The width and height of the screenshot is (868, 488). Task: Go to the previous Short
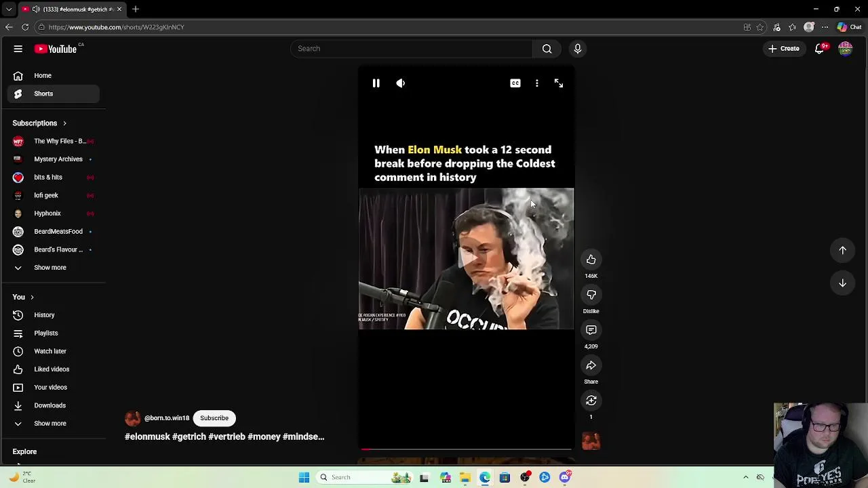(x=842, y=250)
